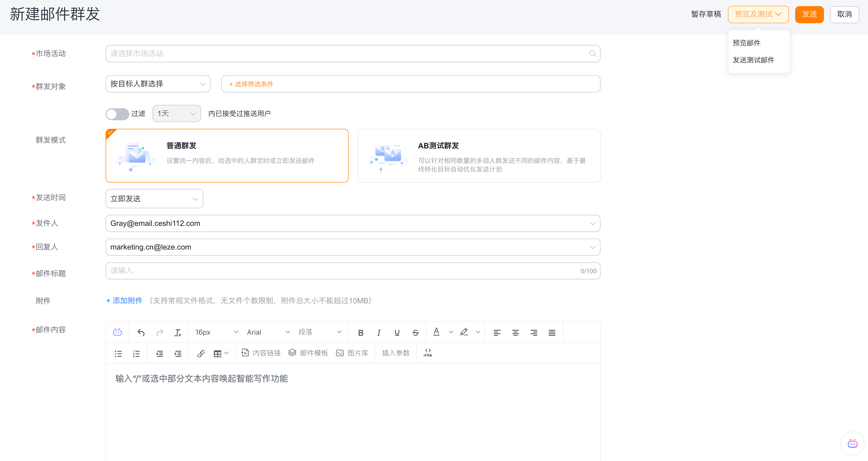
Task: Toggle strikethrough text formatting
Action: point(415,333)
